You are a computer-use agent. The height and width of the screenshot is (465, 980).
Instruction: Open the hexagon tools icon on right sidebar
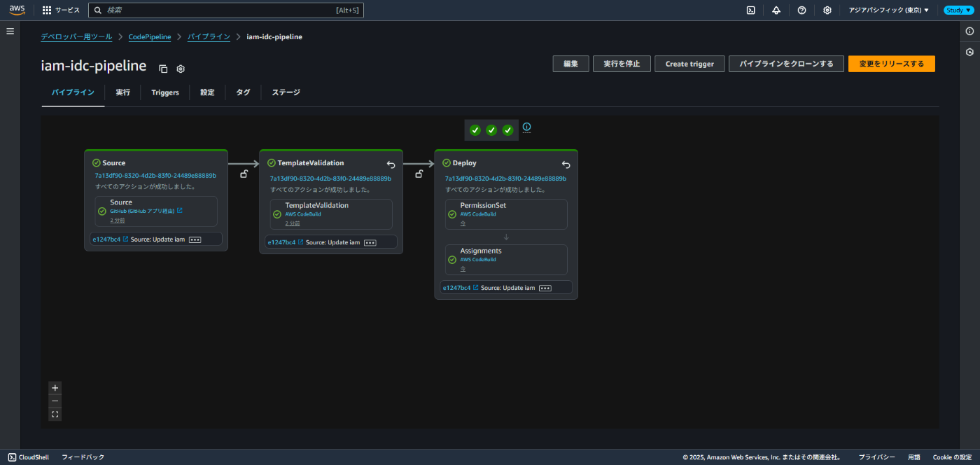tap(969, 53)
